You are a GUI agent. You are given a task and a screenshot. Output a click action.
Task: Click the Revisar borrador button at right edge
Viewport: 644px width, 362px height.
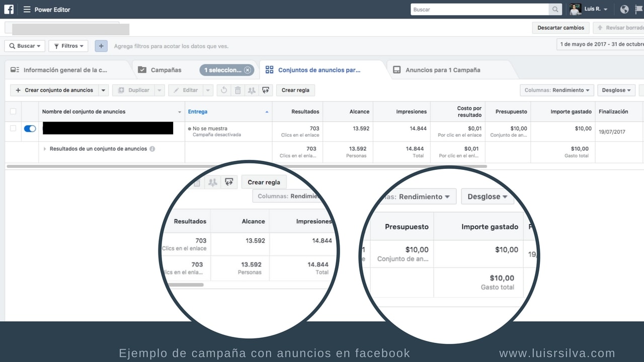click(x=618, y=28)
